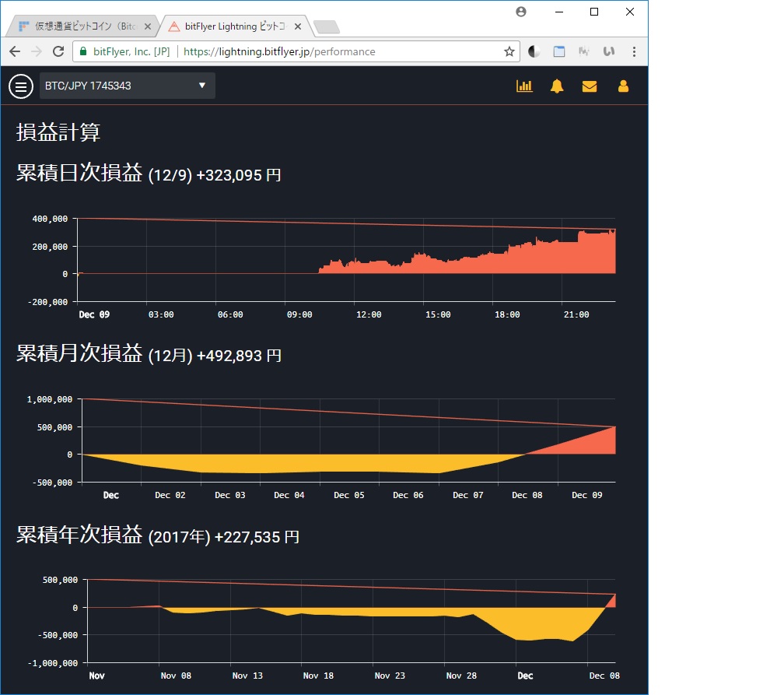This screenshot has width=784, height=695.
Task: Select the bitFlyer Lightning tab
Action: click(235, 26)
